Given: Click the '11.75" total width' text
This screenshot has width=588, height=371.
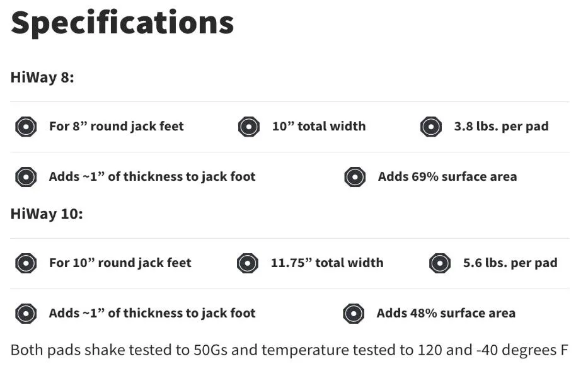Looking at the screenshot, I should 327,263.
